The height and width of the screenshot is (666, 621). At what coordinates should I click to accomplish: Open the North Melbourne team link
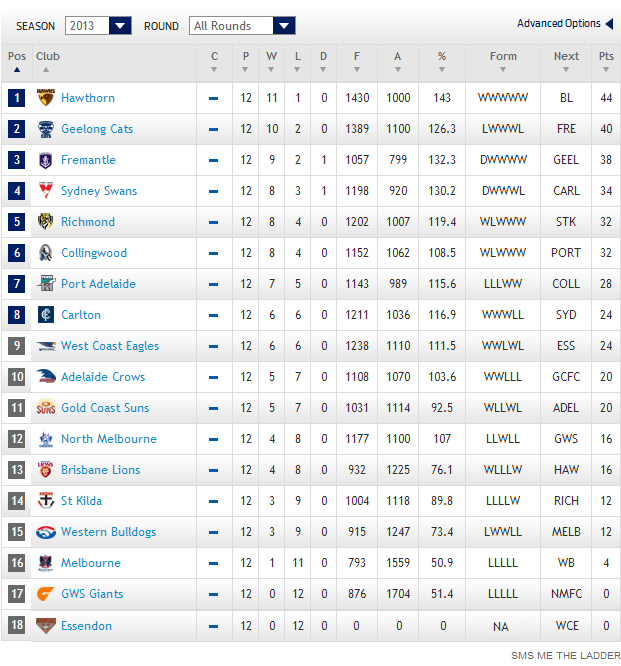point(108,439)
